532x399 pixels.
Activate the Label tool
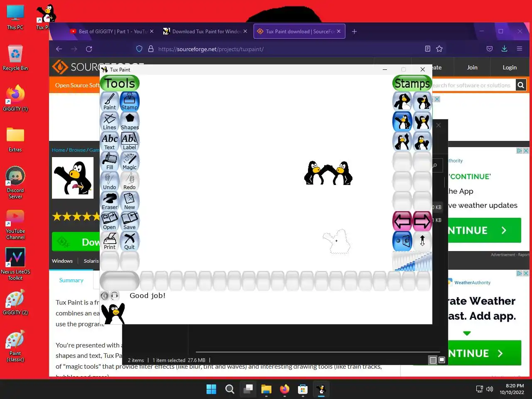click(x=130, y=141)
